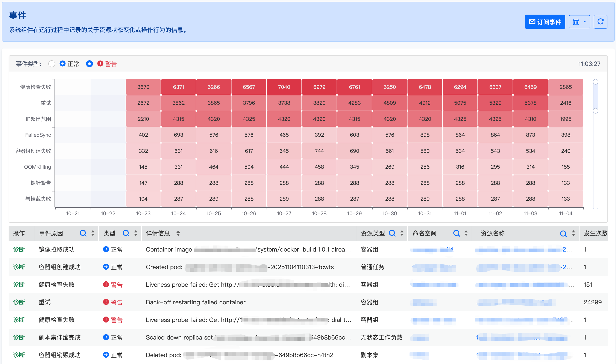The height and width of the screenshot is (364, 616).
Task: Sort the 命名空间 column
Action: (466, 233)
